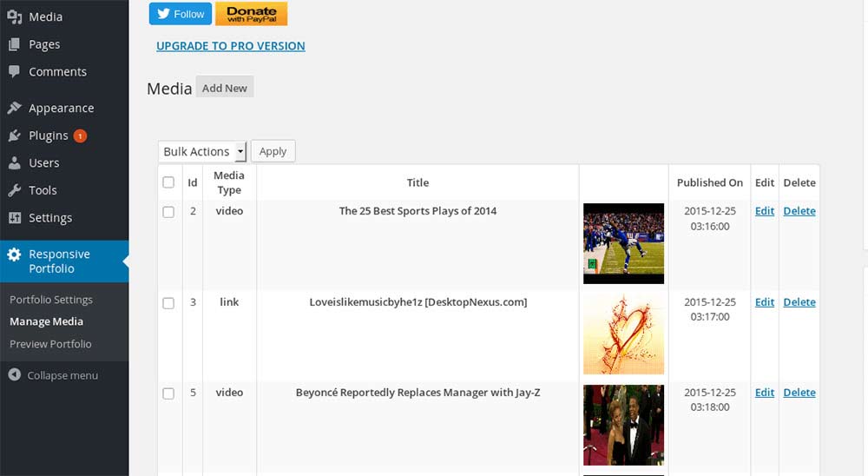Tick the select-all checkbox in table header
The width and height of the screenshot is (868, 476).
(168, 182)
